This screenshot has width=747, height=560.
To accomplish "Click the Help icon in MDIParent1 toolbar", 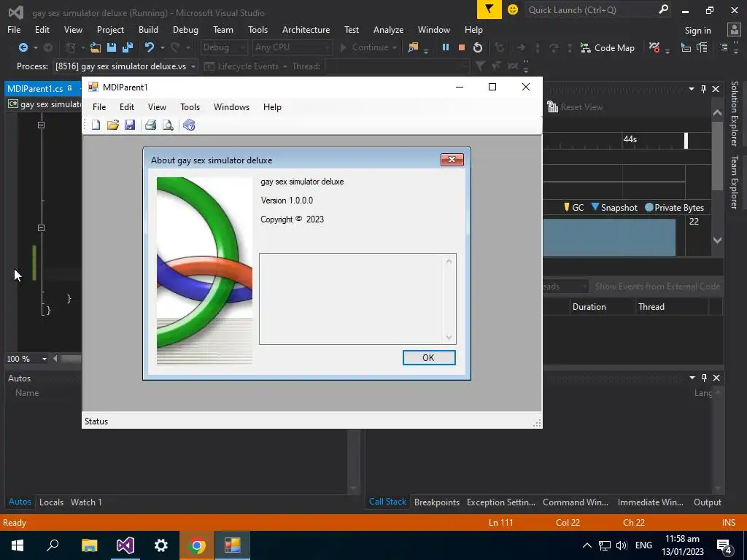I will click(189, 125).
